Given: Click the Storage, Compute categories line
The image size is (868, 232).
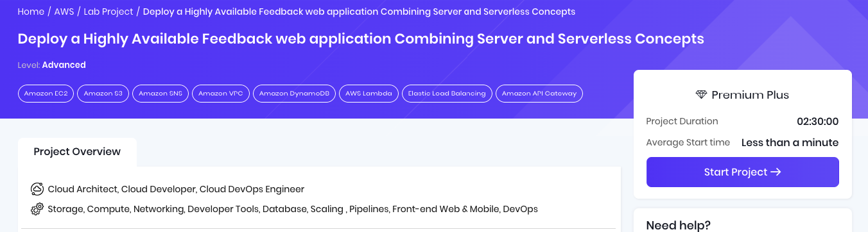Looking at the screenshot, I should point(293,209).
